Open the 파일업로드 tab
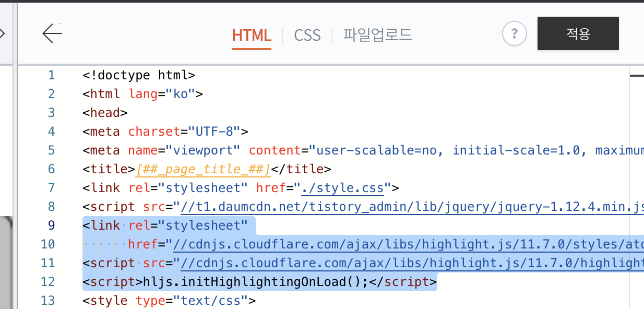 tap(378, 35)
